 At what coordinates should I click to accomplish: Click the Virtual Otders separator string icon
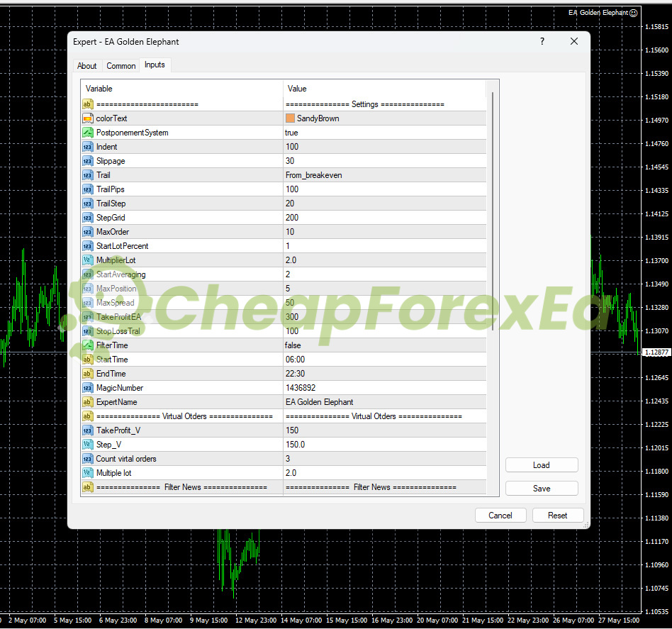coord(87,416)
